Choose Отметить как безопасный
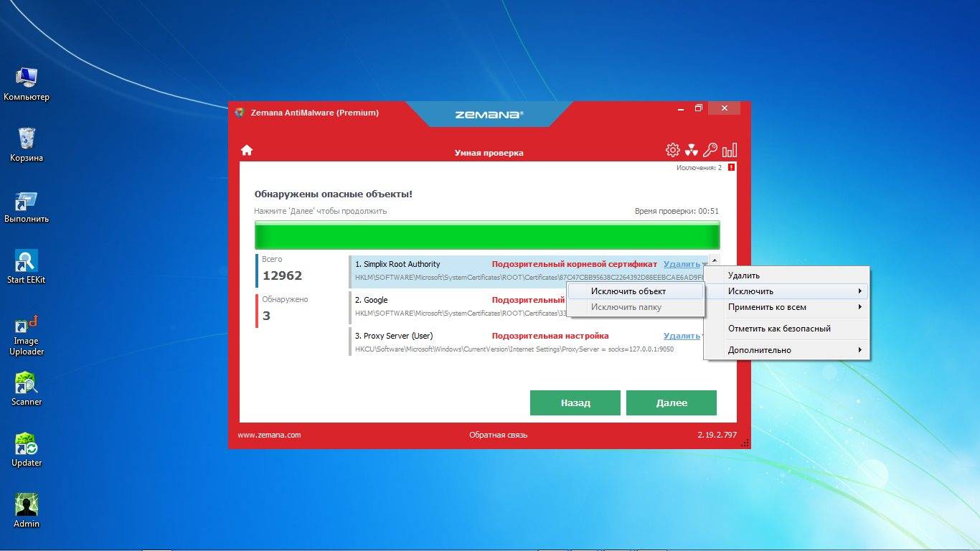The image size is (980, 551). click(x=787, y=329)
